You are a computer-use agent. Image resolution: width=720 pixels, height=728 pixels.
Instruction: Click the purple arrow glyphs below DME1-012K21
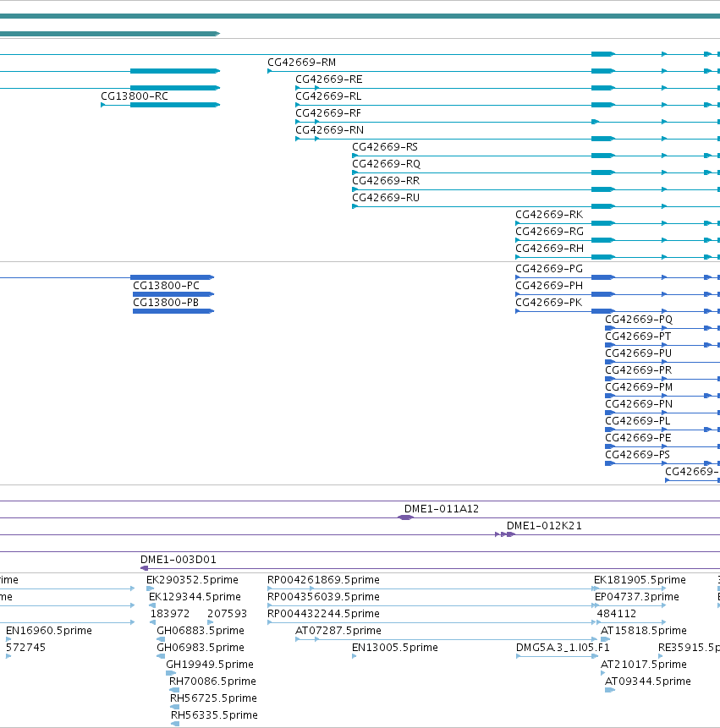pyautogui.click(x=505, y=534)
